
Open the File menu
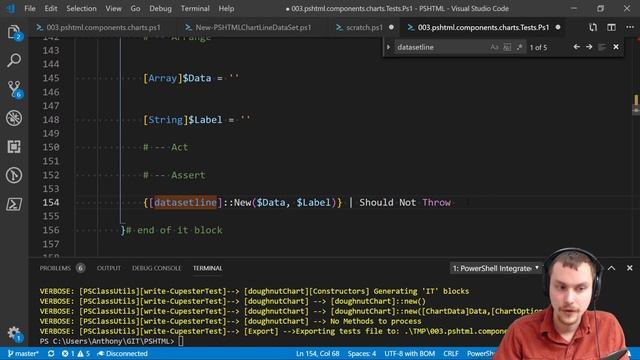(x=30, y=8)
